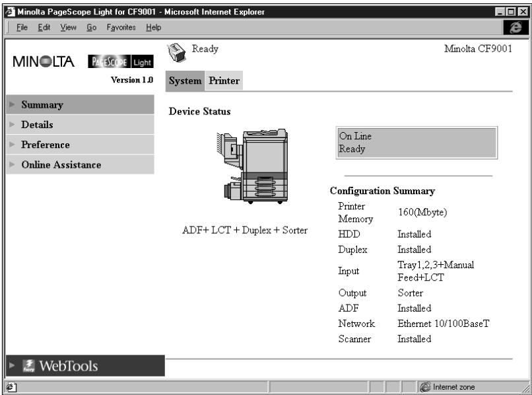This screenshot has height=395, width=532.
Task: Expand the Preference arrow
Action: pos(13,145)
